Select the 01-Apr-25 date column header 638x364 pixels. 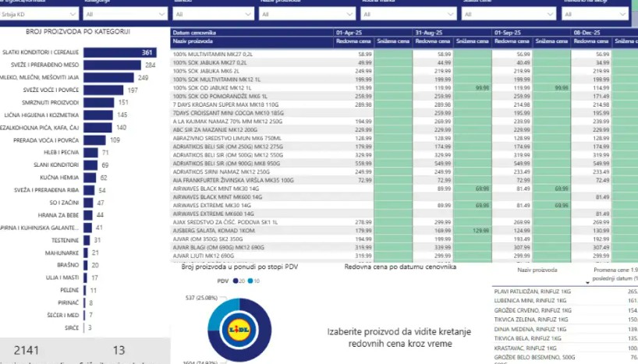(x=349, y=32)
